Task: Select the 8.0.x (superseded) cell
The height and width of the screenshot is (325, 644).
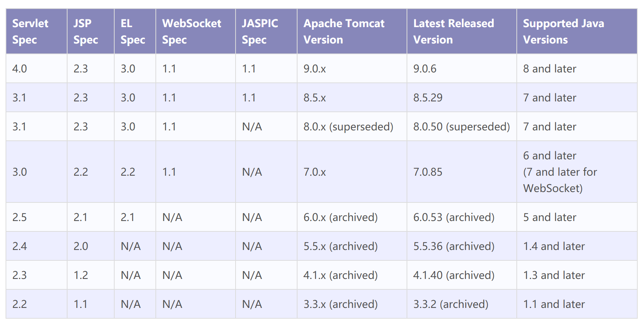Action: coord(348,127)
